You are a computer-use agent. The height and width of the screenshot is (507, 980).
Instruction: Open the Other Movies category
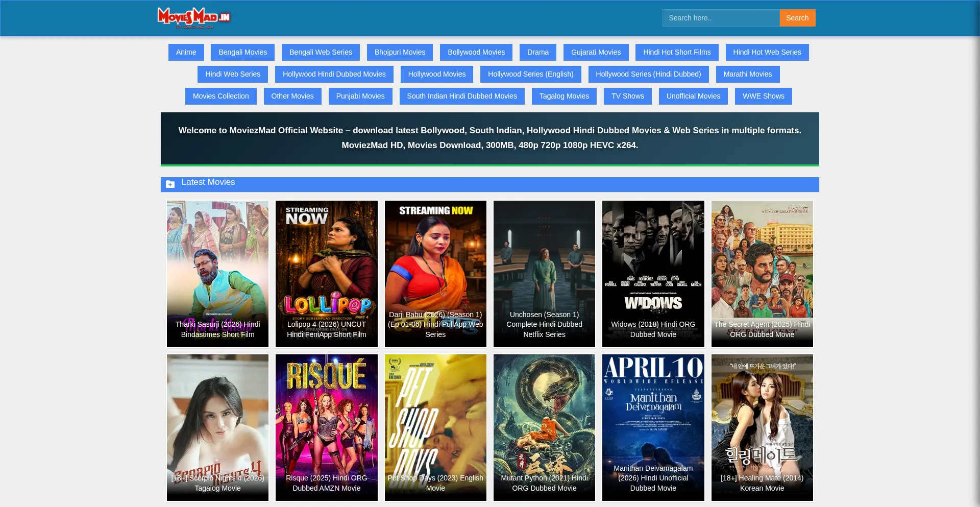pos(292,96)
